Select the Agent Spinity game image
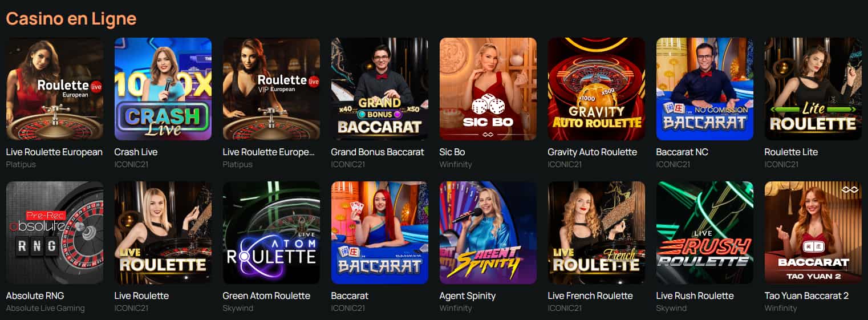The image size is (868, 320). [488, 233]
